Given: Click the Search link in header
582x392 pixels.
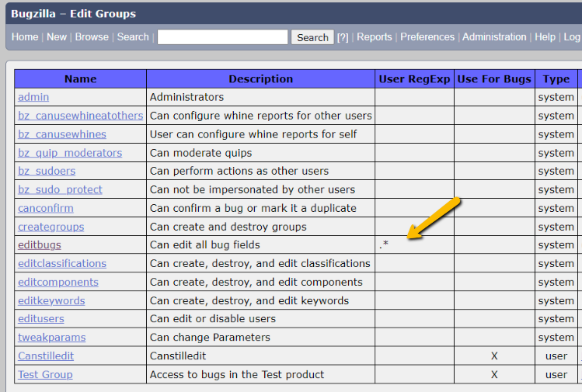Looking at the screenshot, I should 133,37.
